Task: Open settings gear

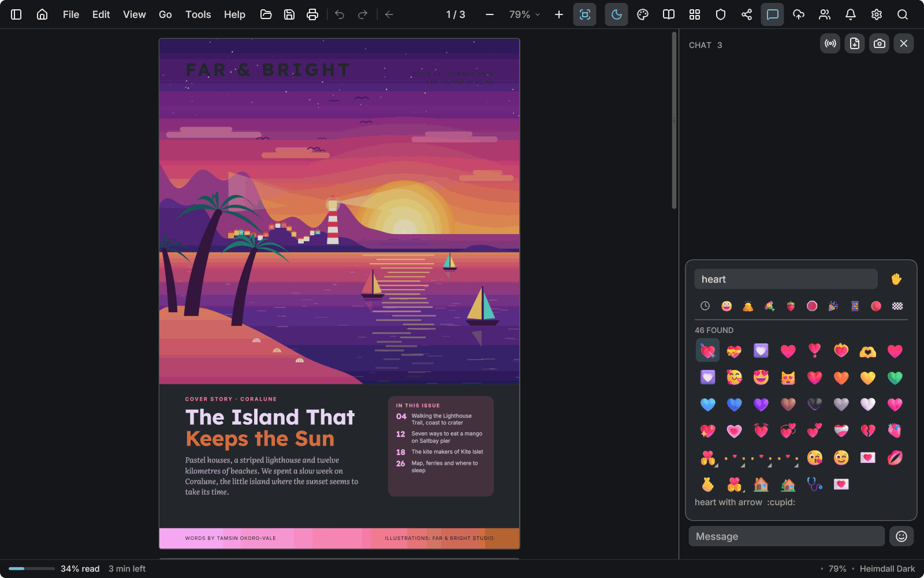Action: (877, 14)
